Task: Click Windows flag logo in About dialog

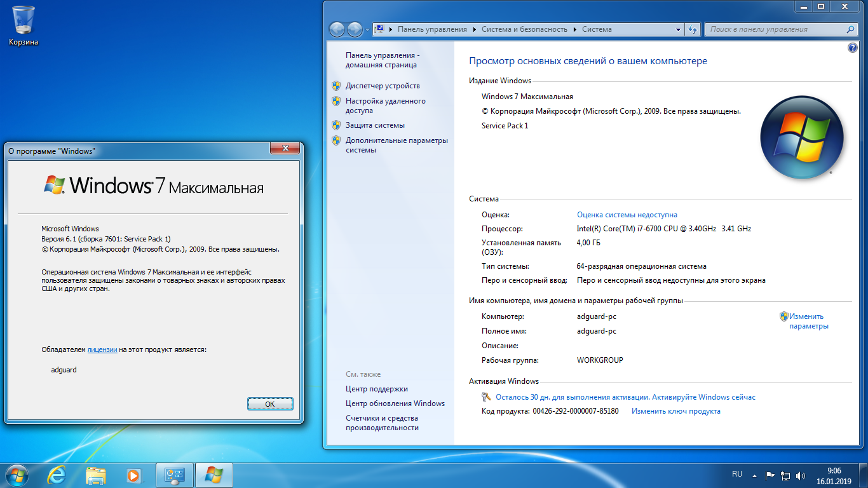Action: click(54, 185)
